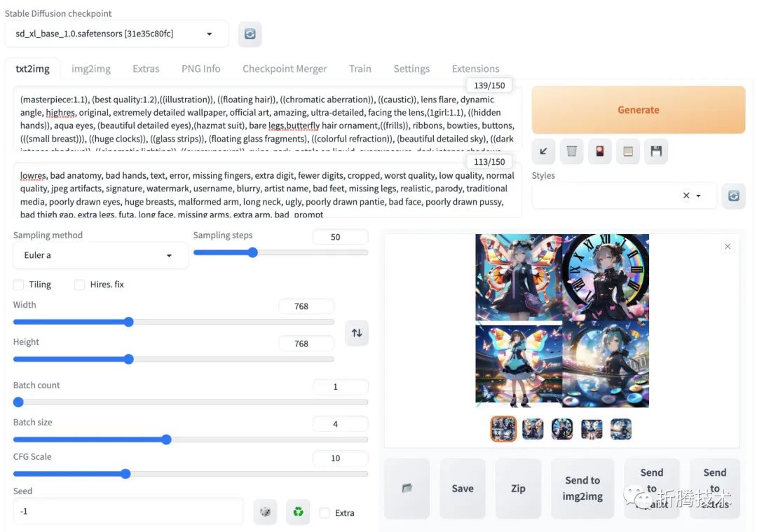This screenshot has height=532, width=757.
Task: Expand the Styles dropdown
Action: click(699, 196)
